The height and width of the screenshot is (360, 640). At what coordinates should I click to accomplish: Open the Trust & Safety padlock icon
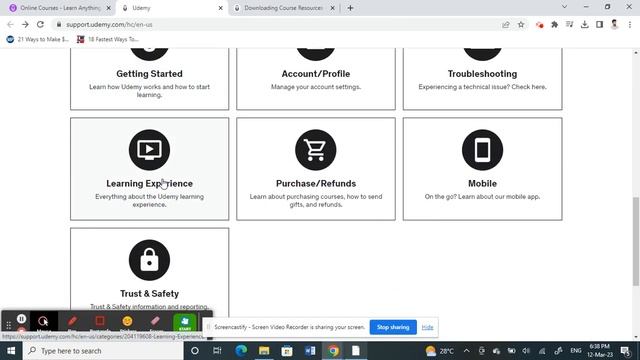tap(149, 260)
